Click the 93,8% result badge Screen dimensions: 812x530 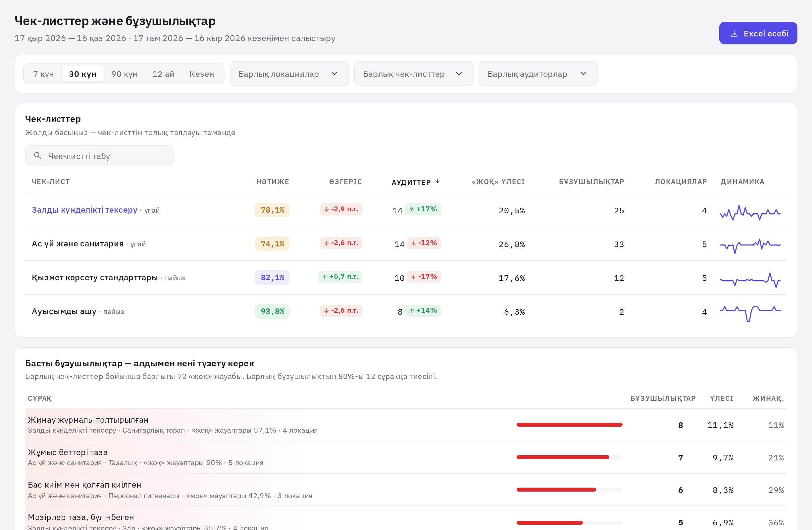[x=272, y=311]
